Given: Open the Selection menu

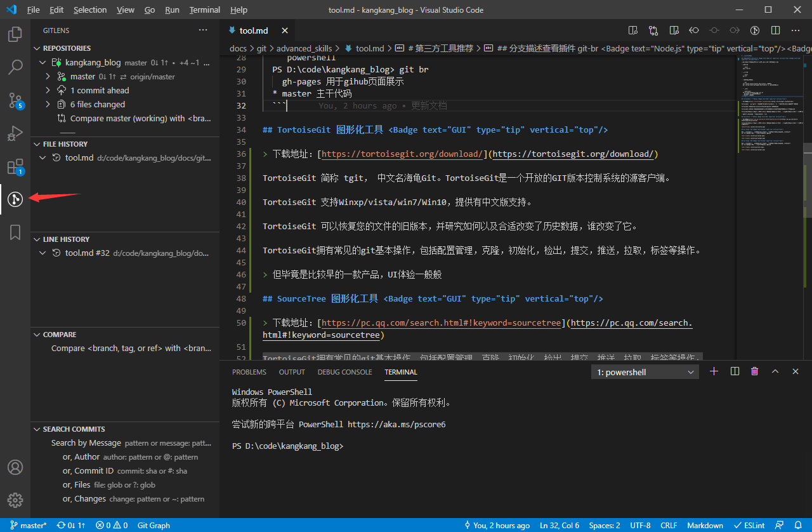Looking at the screenshot, I should coord(90,10).
